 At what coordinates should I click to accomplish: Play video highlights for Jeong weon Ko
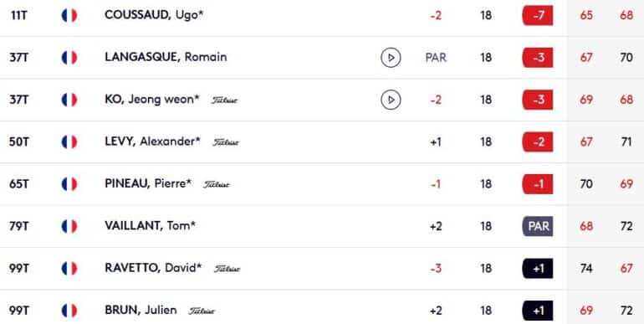tap(391, 100)
